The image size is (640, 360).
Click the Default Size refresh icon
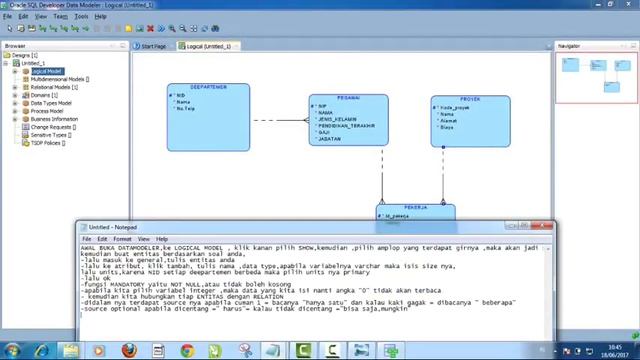(204, 29)
